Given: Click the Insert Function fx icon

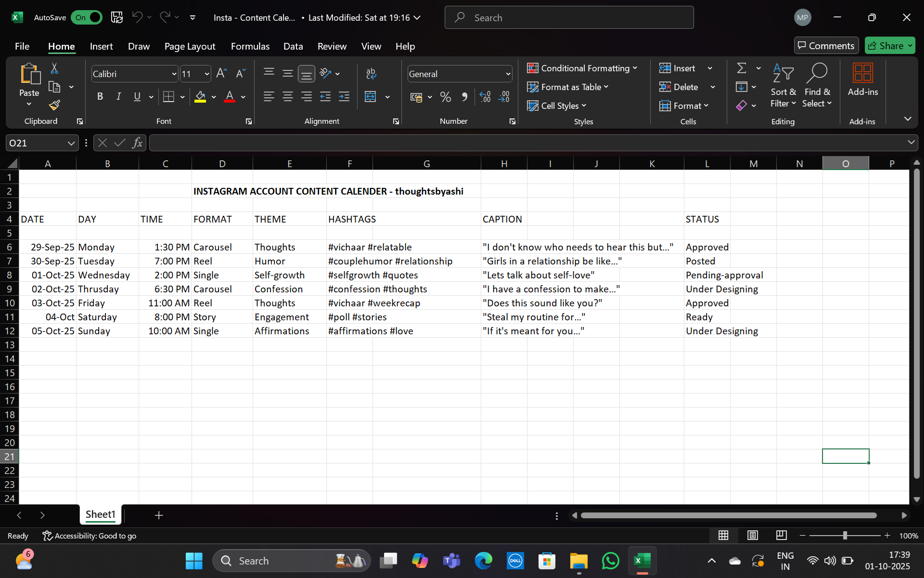Looking at the screenshot, I should [x=137, y=143].
